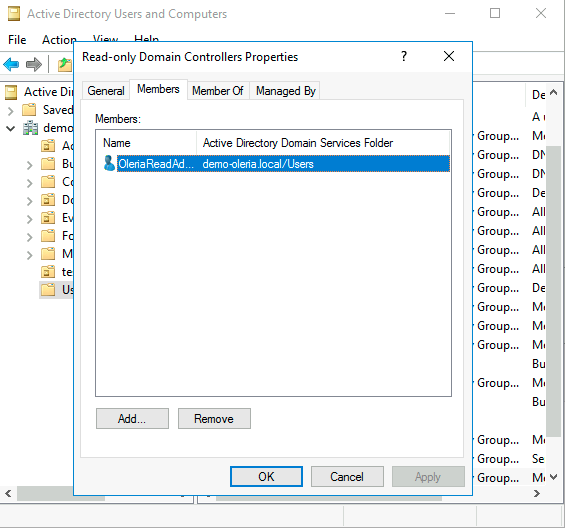The image size is (565, 529).
Task: Confirm with the OK button
Action: click(x=266, y=476)
